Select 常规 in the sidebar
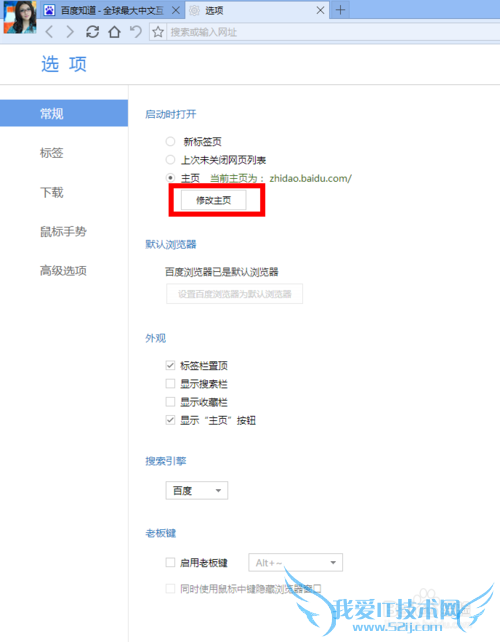Screen dimensions: 500x642 tap(64, 113)
